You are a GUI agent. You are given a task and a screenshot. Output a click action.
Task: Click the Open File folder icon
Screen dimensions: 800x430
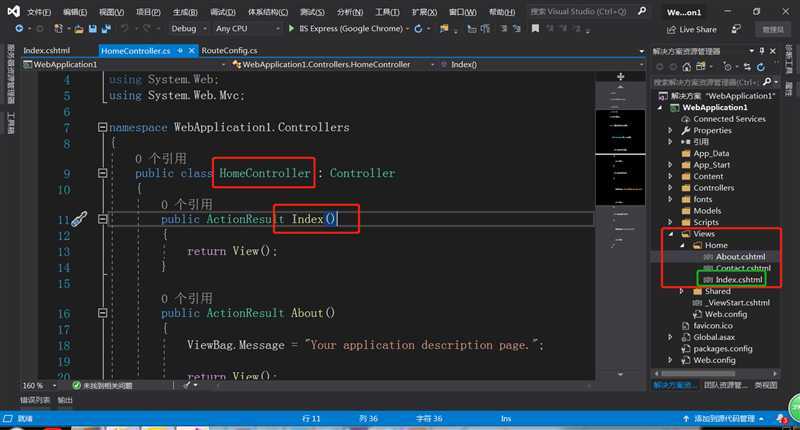(79, 29)
